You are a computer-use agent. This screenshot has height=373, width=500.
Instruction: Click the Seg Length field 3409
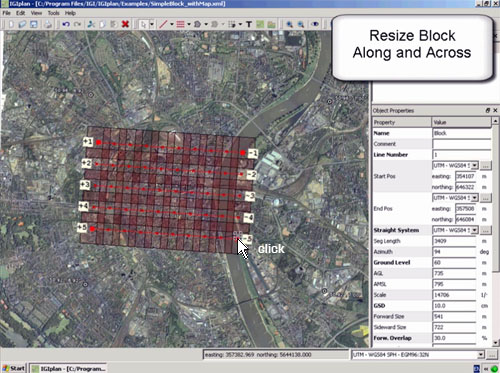point(454,241)
